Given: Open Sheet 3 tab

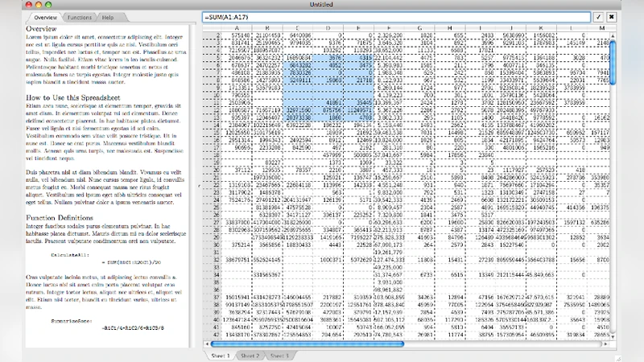Looking at the screenshot, I should coord(279,355).
